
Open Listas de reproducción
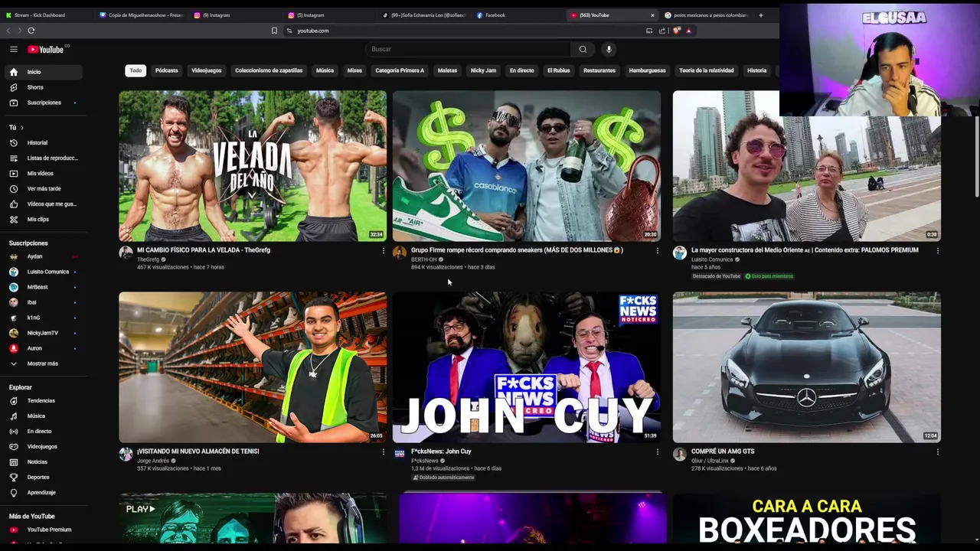[42, 158]
